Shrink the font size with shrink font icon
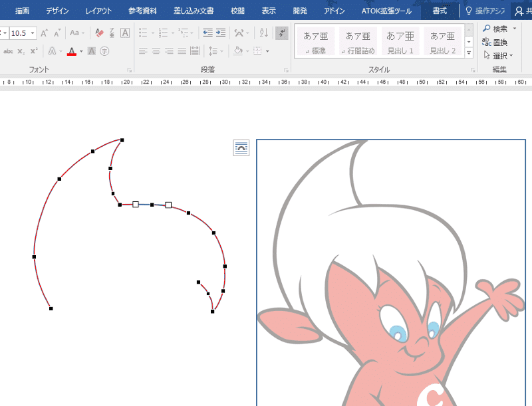 click(57, 33)
